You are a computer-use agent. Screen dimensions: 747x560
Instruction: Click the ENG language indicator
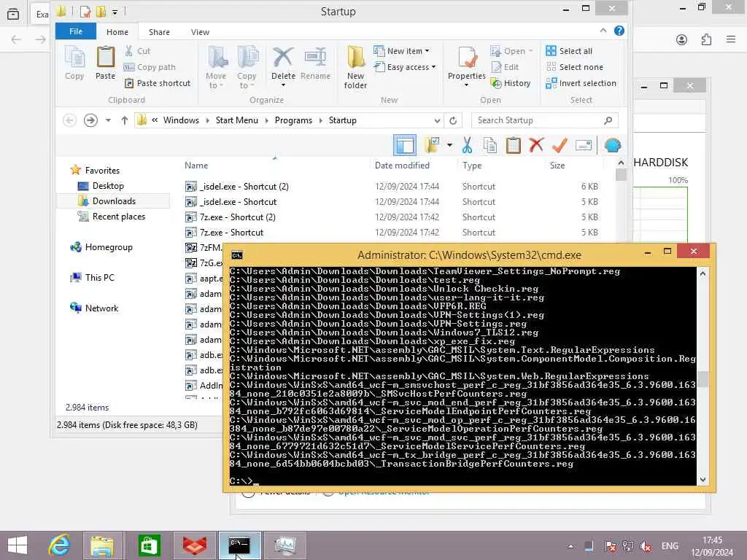(670, 546)
